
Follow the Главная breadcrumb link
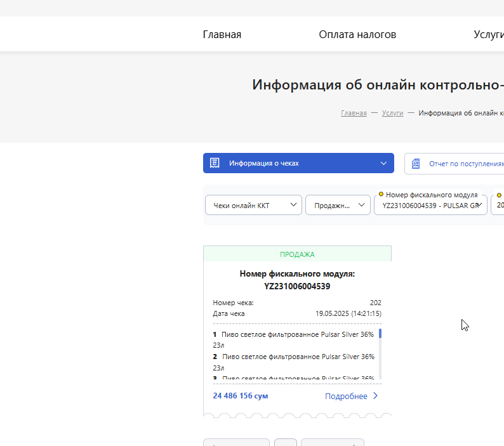[354, 113]
